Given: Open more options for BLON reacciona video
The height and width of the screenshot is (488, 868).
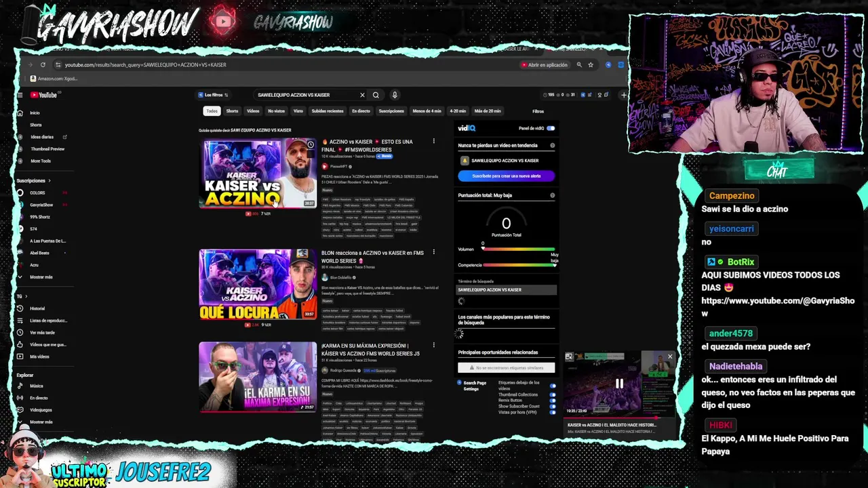Looking at the screenshot, I should pyautogui.click(x=434, y=252).
